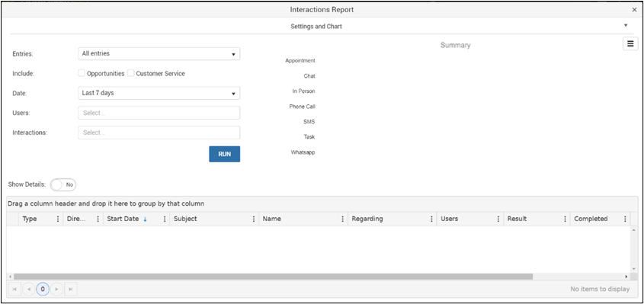
Task: Click the SMS chart label
Action: 309,122
